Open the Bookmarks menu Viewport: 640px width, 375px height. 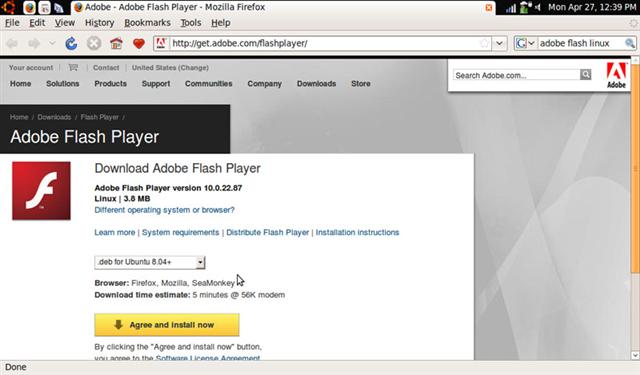pyautogui.click(x=147, y=23)
